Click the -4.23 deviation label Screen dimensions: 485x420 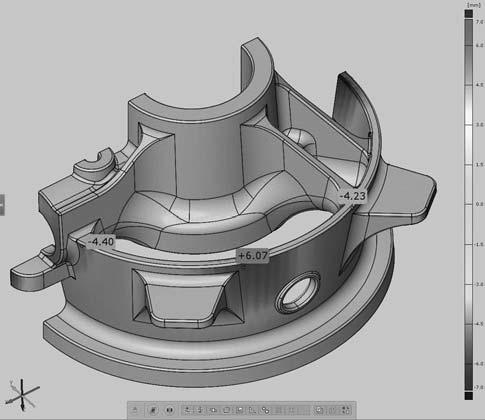(352, 196)
